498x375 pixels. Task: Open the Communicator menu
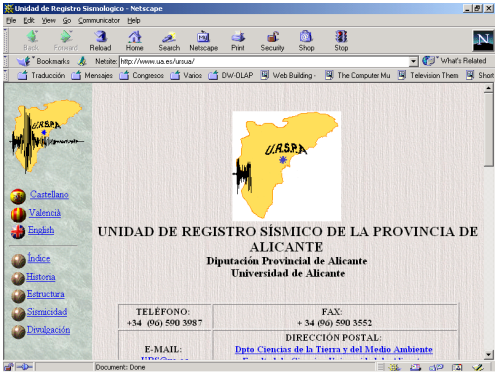point(99,21)
